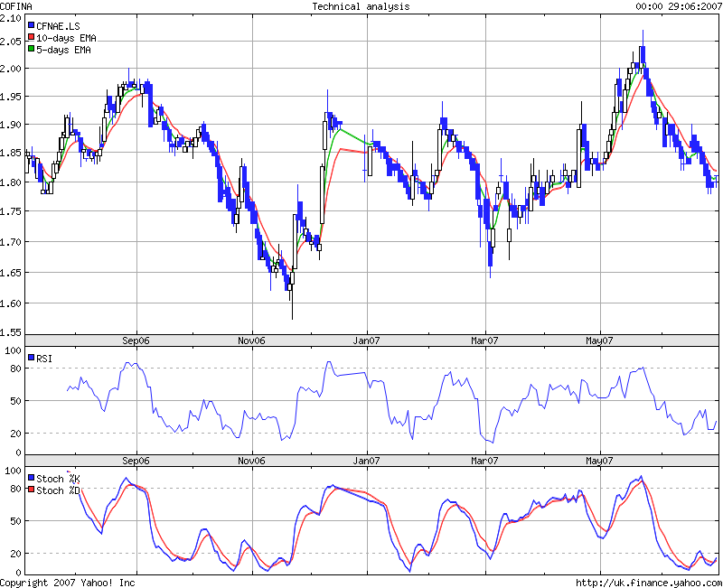The height and width of the screenshot is (588, 723).
Task: Click the 10-days EMA legend text
Action: pos(67,39)
